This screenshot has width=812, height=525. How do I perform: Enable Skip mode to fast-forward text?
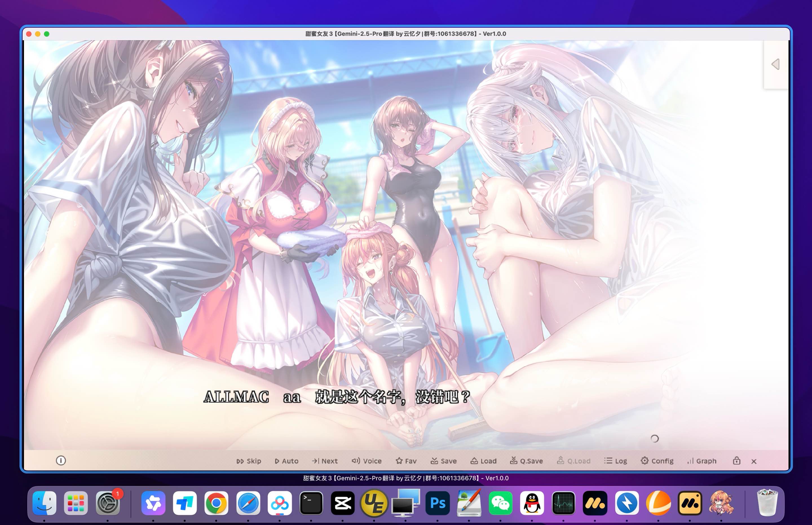point(248,461)
